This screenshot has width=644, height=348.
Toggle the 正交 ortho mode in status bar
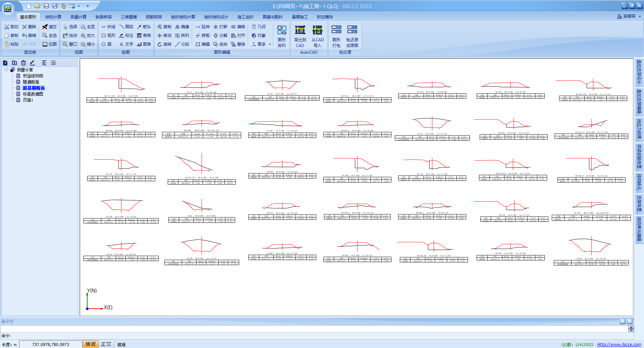click(106, 344)
